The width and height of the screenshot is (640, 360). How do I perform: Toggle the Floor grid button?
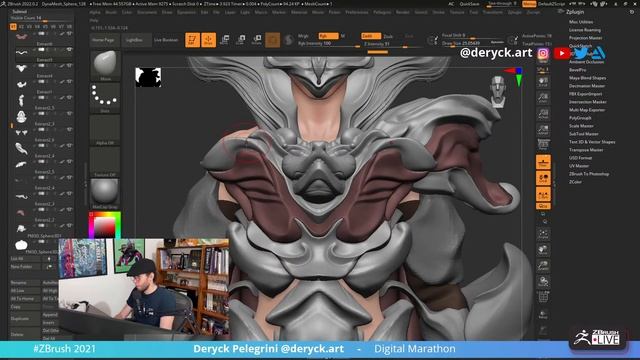[x=543, y=162]
